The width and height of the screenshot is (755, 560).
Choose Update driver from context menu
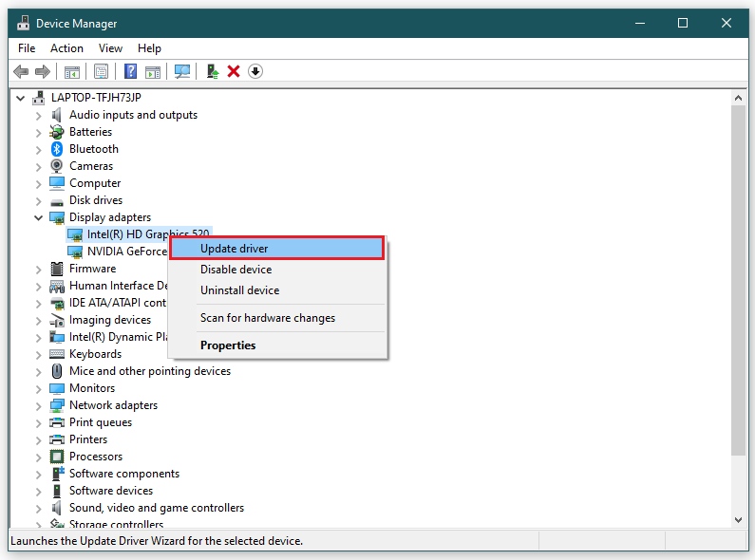pos(277,249)
